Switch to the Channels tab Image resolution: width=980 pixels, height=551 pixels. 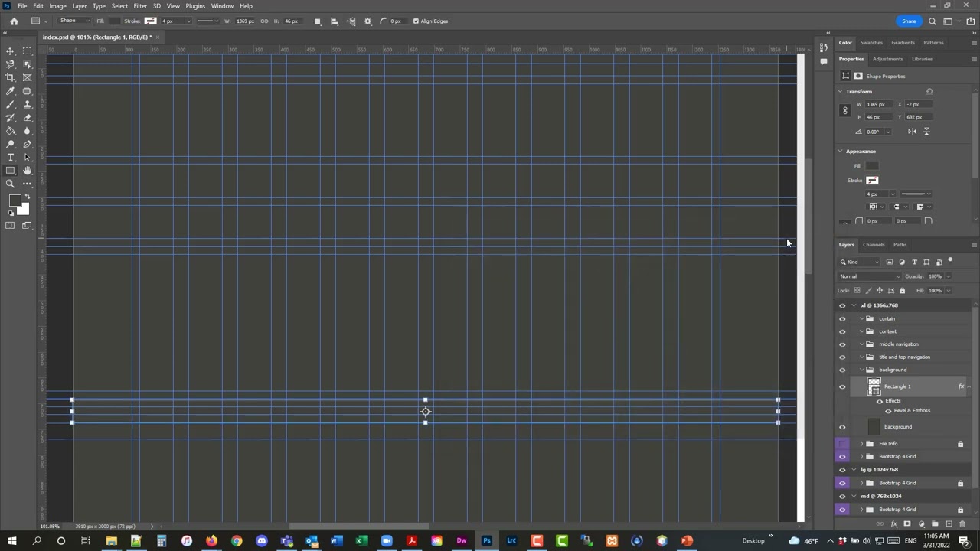[874, 245]
